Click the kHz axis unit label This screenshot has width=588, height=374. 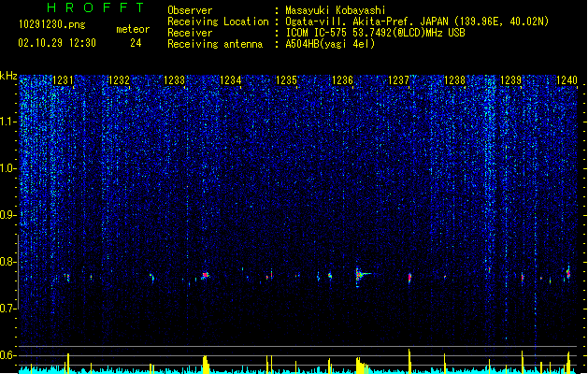[8, 76]
